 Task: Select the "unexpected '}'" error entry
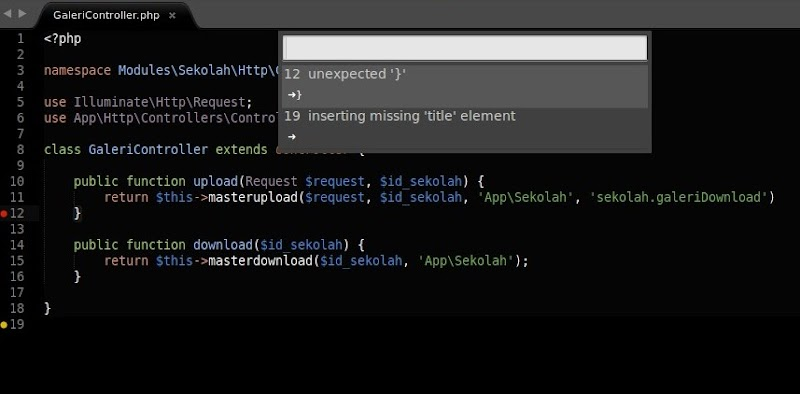click(465, 85)
